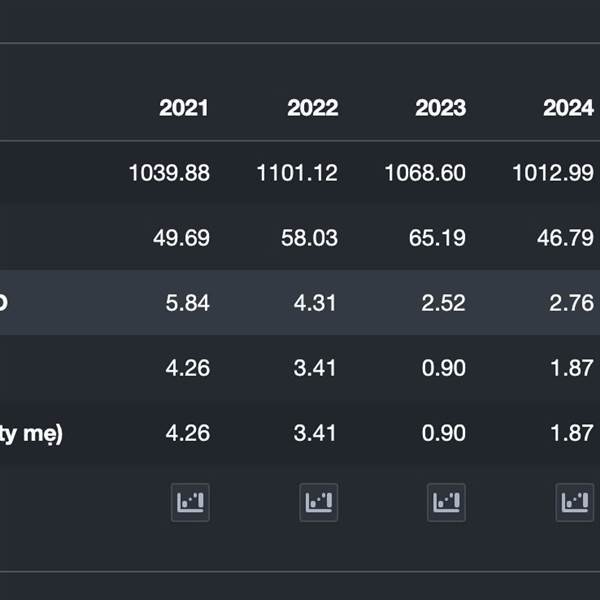Open the chart icon under 2023 column
The image size is (600, 600).
tap(446, 502)
